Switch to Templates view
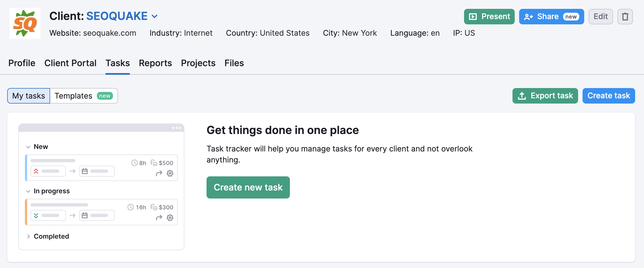644x268 pixels. point(84,96)
